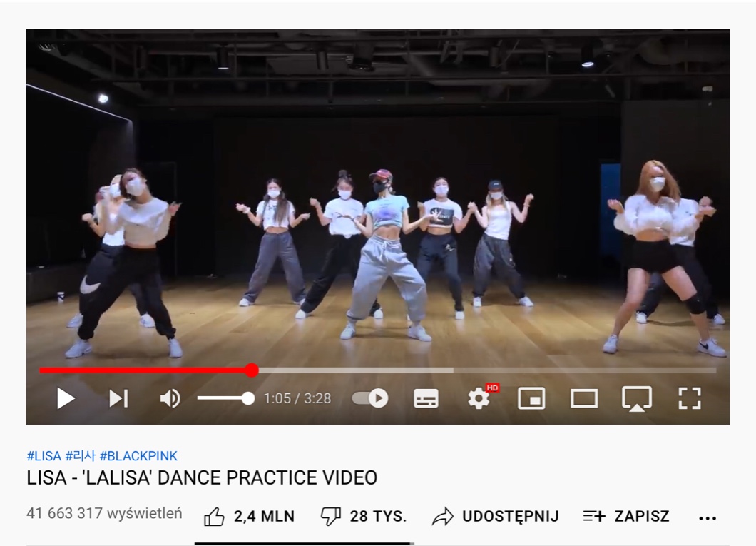The width and height of the screenshot is (756, 546).
Task: Adjust the volume slider handle
Action: coord(247,398)
